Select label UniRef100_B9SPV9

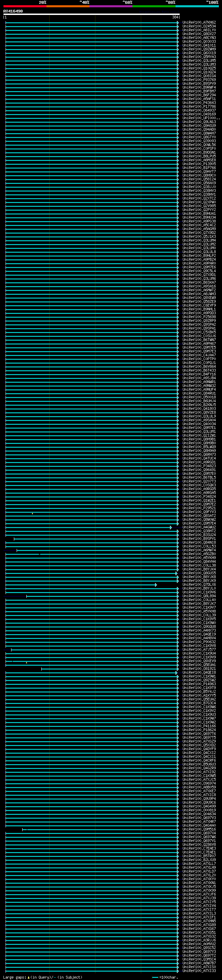(199, 84)
